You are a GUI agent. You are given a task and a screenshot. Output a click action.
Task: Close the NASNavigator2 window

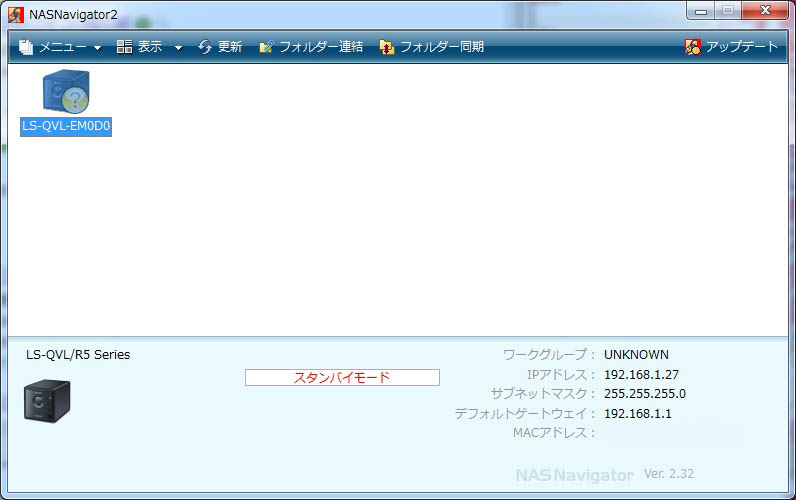pos(766,11)
